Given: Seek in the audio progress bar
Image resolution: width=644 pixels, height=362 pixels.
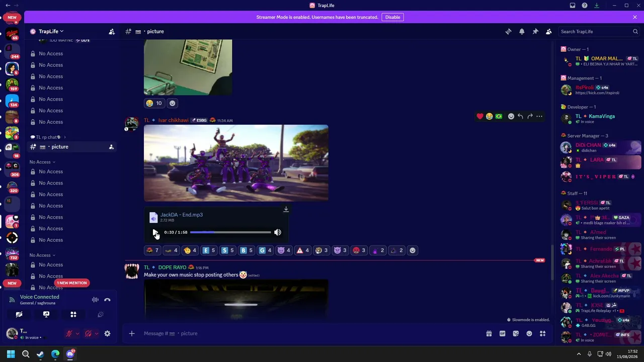Looking at the screenshot, I should [230, 232].
